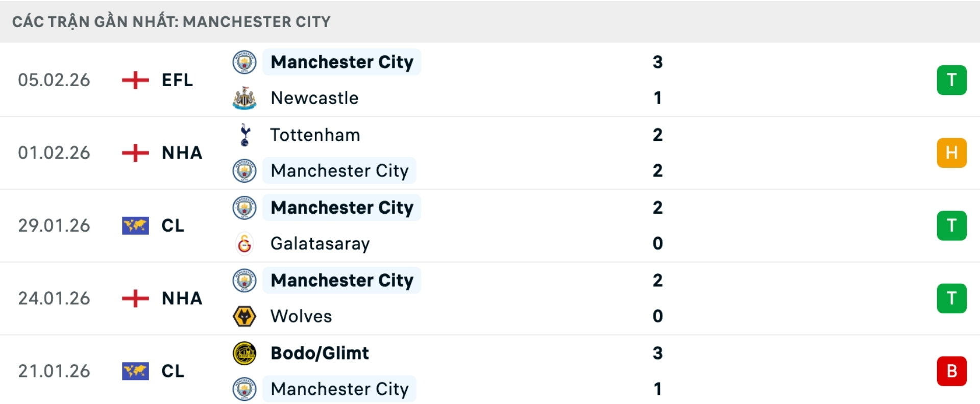
Task: Expand the Wolves match row details
Action: (x=490, y=298)
